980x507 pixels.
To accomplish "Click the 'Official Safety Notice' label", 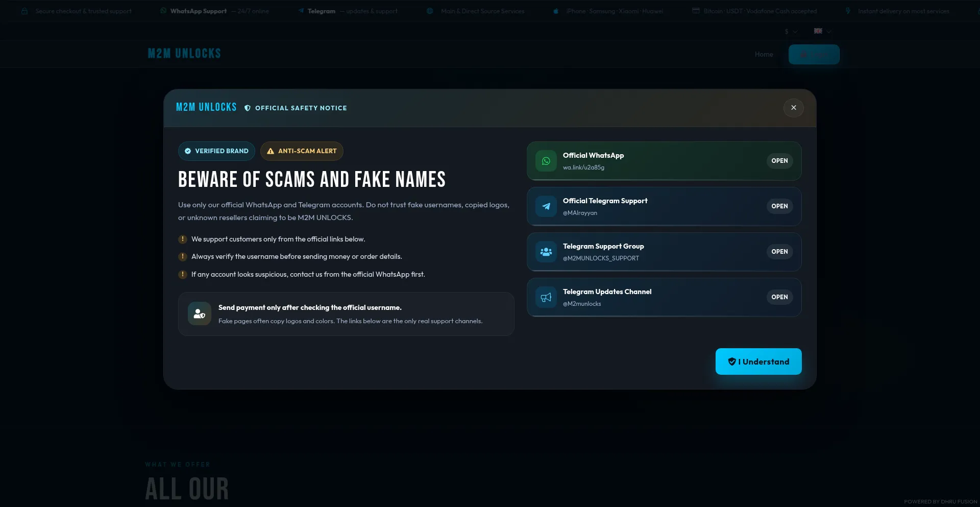I will pos(301,108).
